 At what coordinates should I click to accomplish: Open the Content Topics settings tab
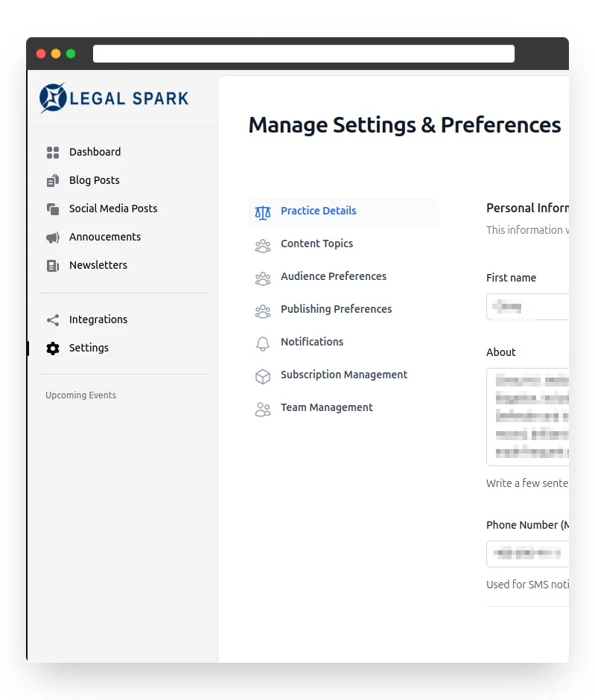pyautogui.click(x=316, y=244)
